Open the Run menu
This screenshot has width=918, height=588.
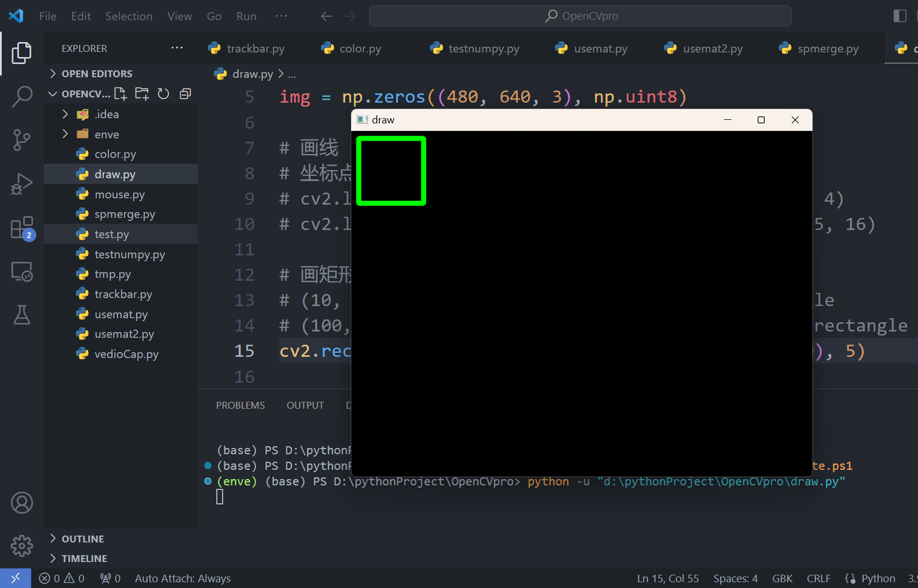(246, 16)
